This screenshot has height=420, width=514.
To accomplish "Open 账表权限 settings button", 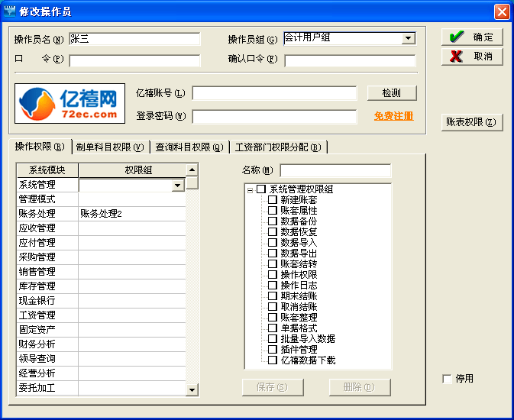I will coord(471,122).
